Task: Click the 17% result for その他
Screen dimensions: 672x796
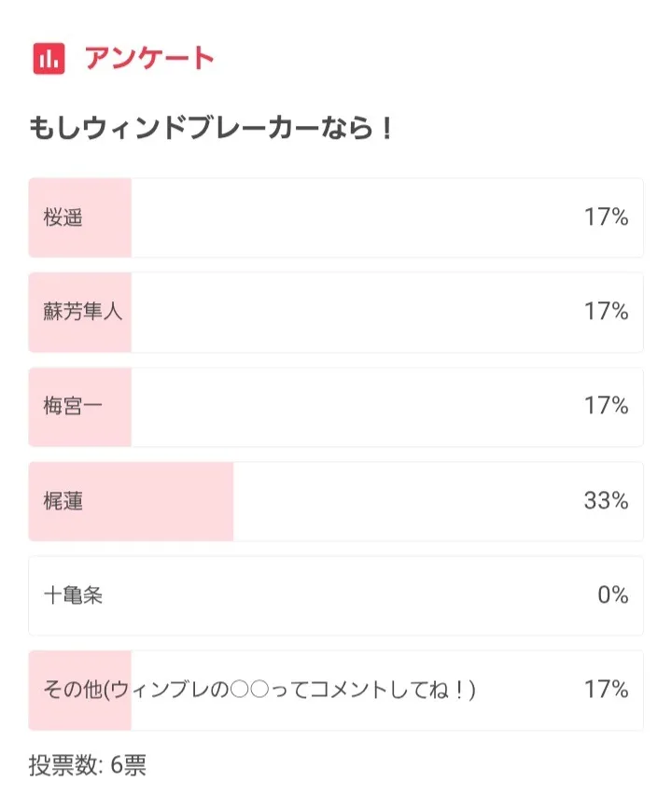Action: tap(606, 691)
